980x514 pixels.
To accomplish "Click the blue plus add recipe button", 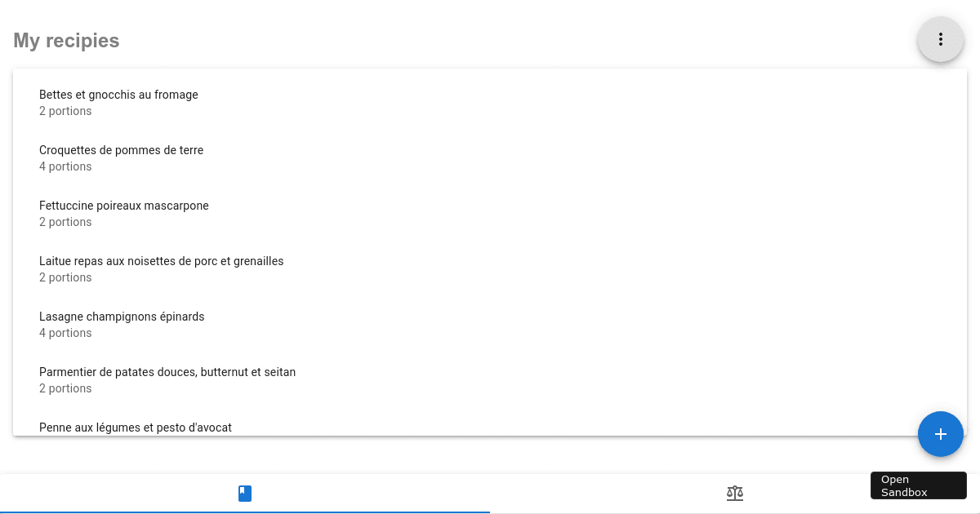I will (x=941, y=434).
